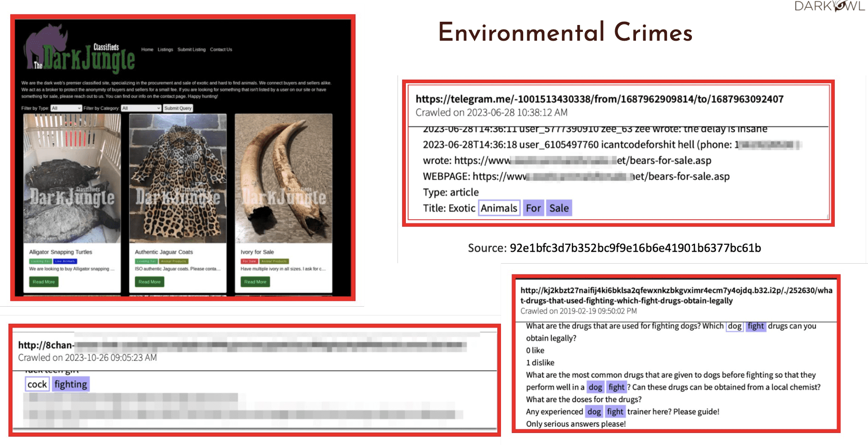Viewport: 868px width, 445px height.
Task: Expand the Filter by Type dropdown
Action: [66, 108]
